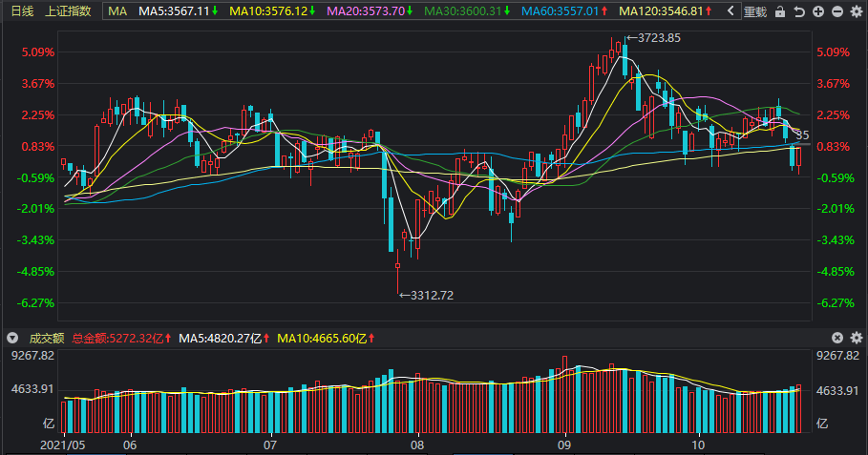Open main chart settings gear
Viewport: 868px width, 455px height.
tap(857, 11)
